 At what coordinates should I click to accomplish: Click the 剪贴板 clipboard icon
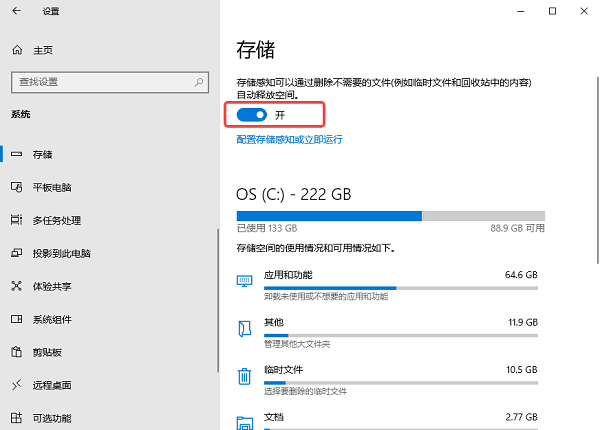pyautogui.click(x=17, y=352)
